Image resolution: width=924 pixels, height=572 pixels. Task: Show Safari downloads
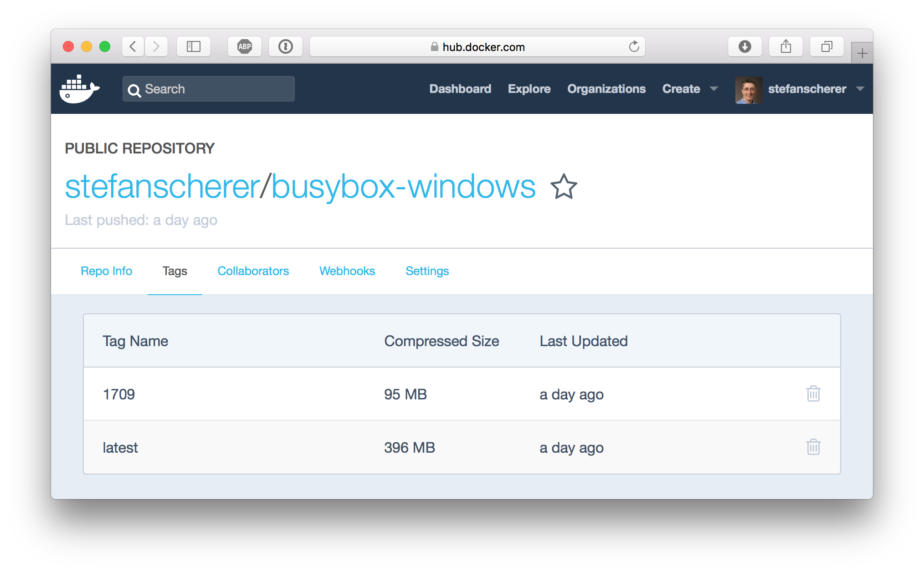pyautogui.click(x=745, y=46)
